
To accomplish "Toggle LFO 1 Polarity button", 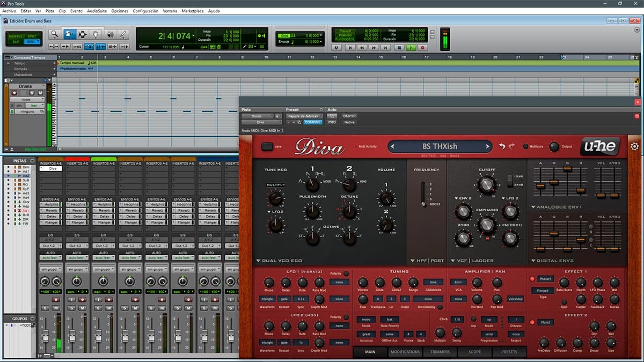I will pos(346,274).
